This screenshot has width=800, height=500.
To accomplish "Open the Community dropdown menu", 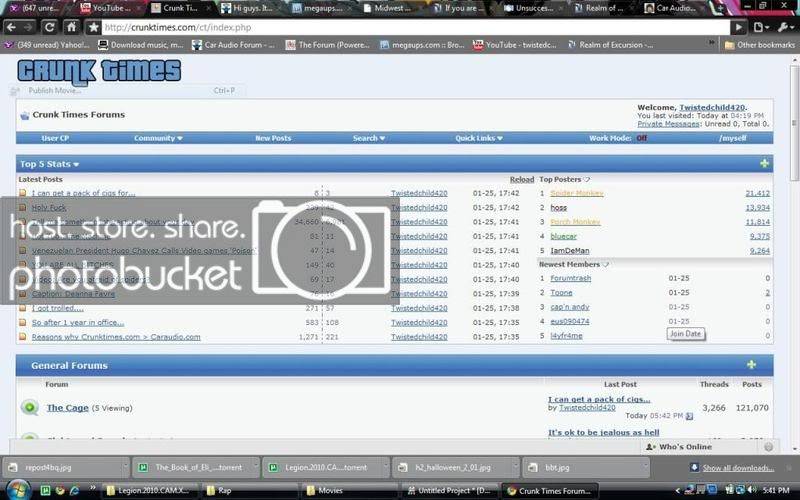I will tap(158, 138).
